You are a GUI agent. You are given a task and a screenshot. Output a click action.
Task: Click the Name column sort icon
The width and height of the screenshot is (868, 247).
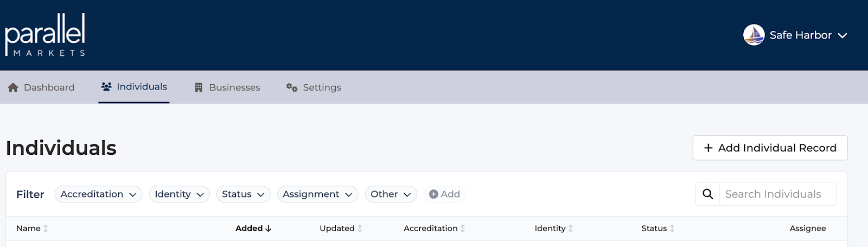tap(46, 229)
